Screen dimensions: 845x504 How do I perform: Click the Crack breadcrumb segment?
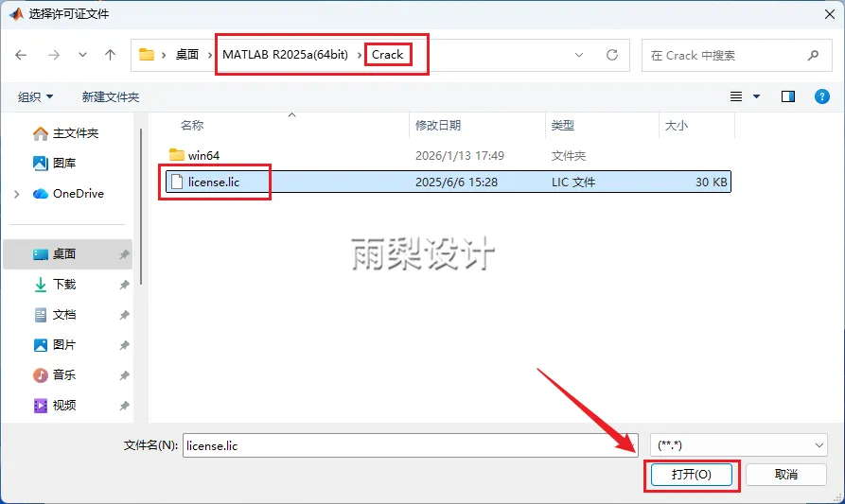tap(387, 55)
